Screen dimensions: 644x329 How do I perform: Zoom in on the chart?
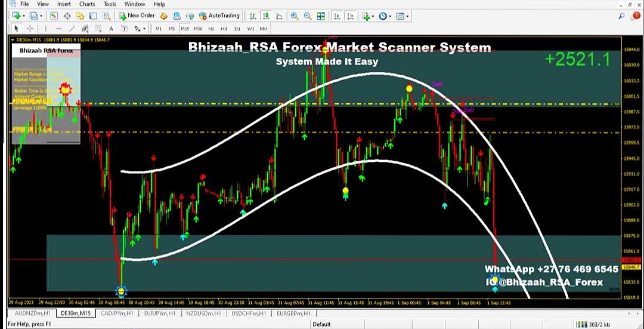point(295,16)
